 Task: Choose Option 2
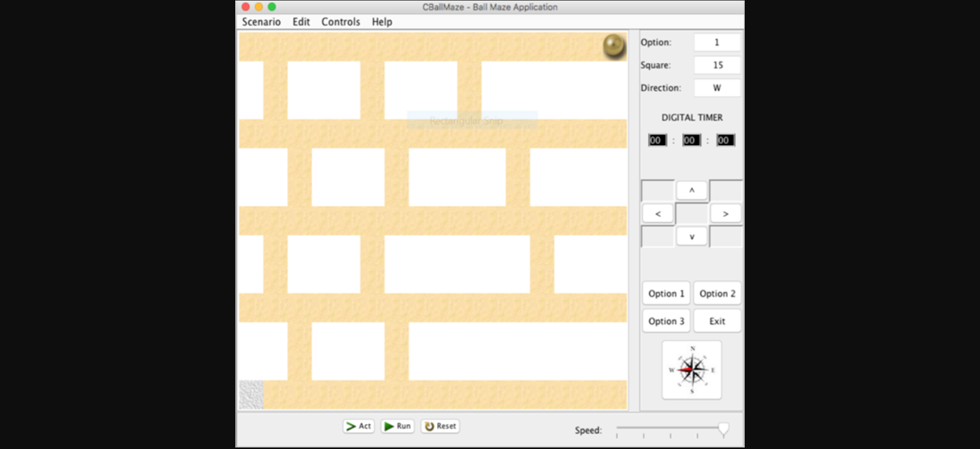pos(717,294)
